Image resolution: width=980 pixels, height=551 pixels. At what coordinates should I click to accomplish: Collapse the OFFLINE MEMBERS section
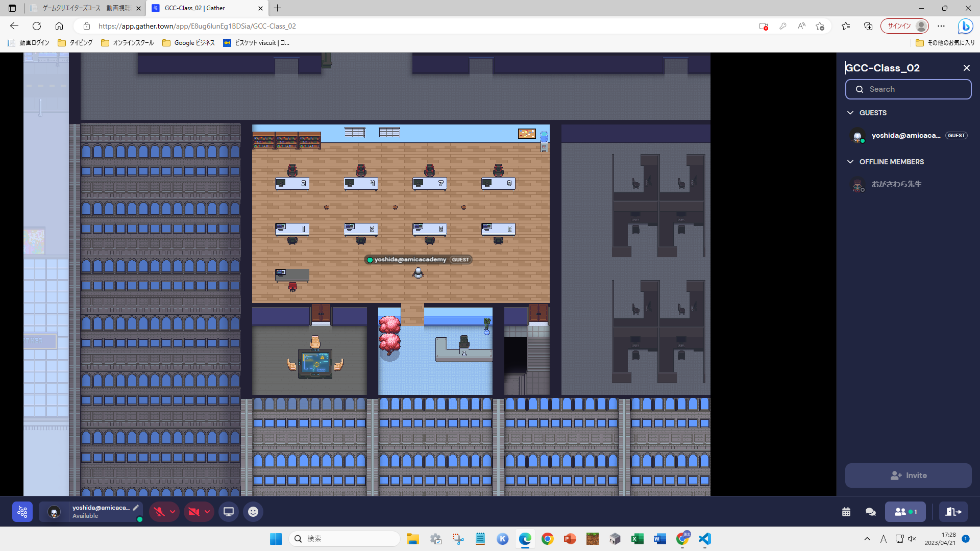click(850, 162)
